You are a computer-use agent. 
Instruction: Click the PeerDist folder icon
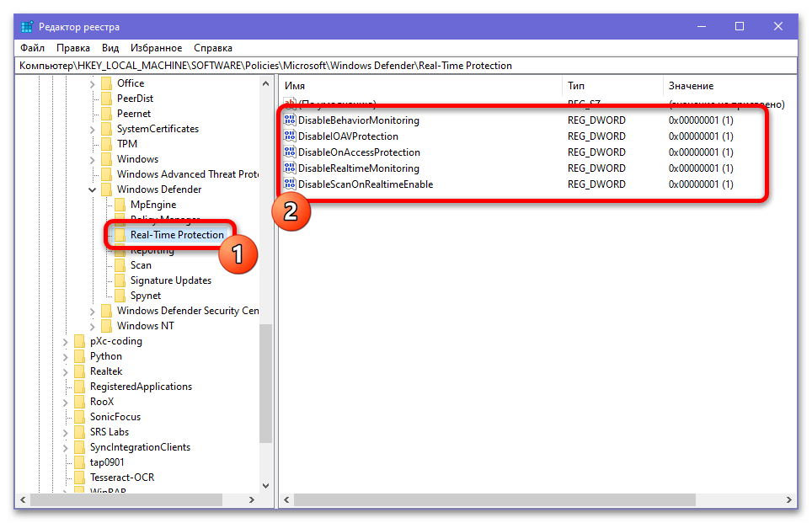pyautogui.click(x=107, y=99)
